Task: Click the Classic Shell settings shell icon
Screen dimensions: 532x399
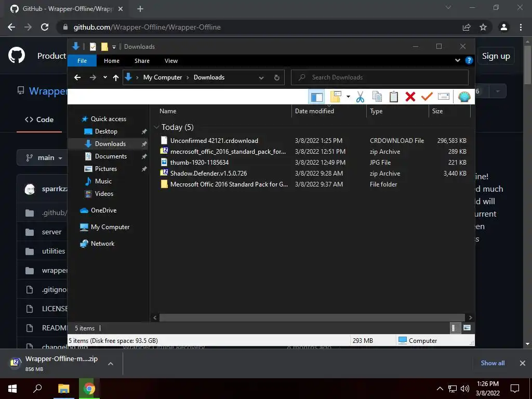Action: 464,97
